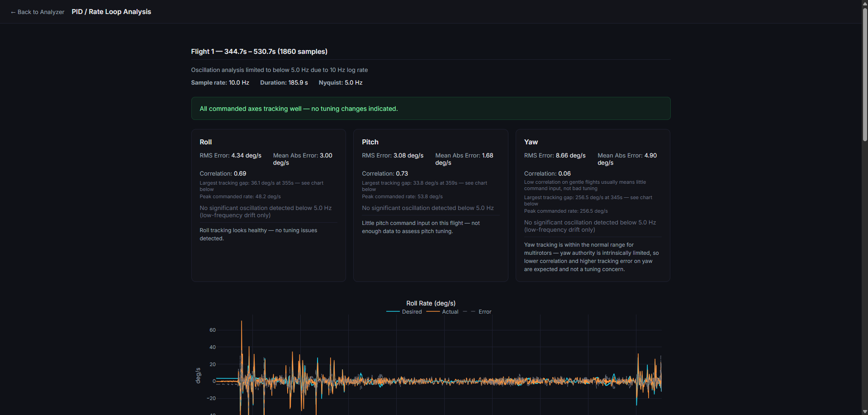Click Pitch 'Largest tracking gap: 33.8 deg/s' text

(x=424, y=186)
